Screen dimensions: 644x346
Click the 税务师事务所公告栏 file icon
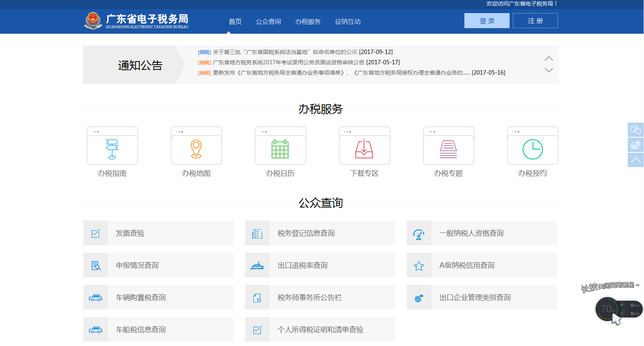257,298
